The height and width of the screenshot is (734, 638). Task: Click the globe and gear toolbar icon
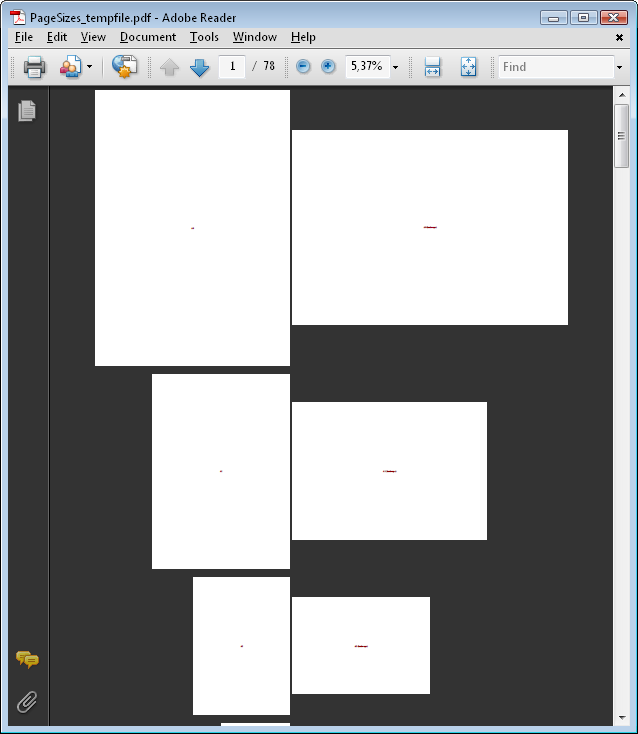coord(124,67)
